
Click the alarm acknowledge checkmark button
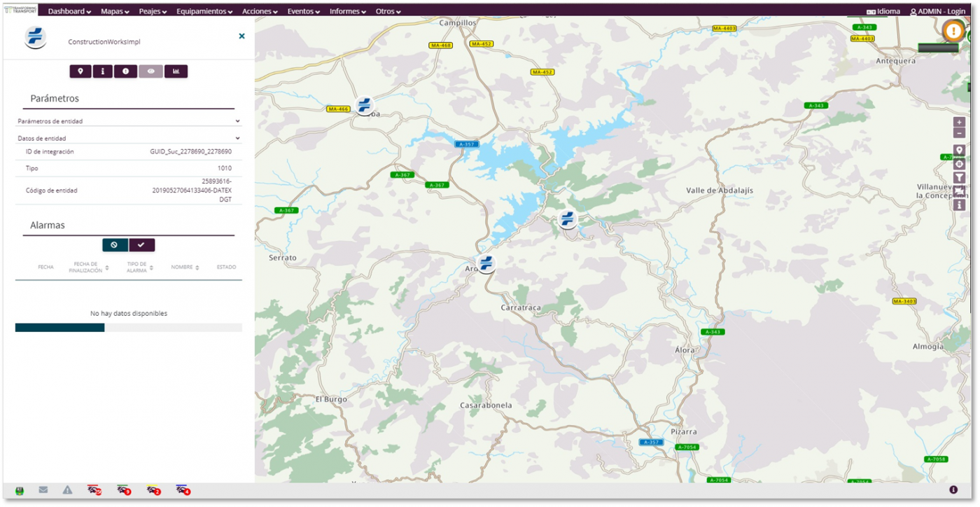point(141,245)
